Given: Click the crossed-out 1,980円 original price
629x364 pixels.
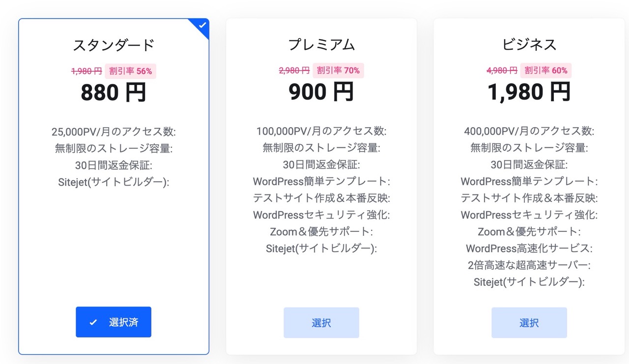Looking at the screenshot, I should coord(86,71).
